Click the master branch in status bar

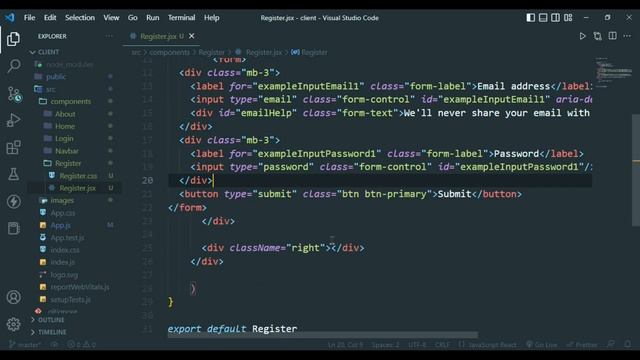24,344
